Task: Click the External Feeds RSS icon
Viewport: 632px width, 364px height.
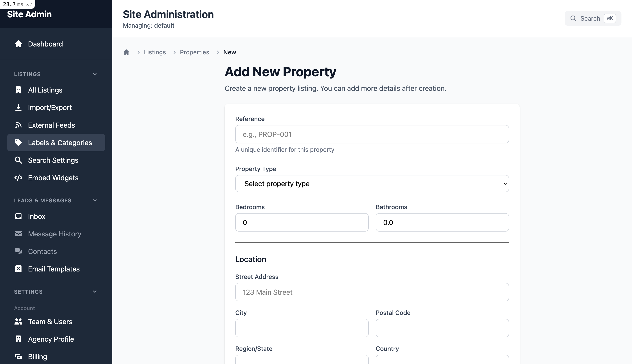Action: click(18, 125)
